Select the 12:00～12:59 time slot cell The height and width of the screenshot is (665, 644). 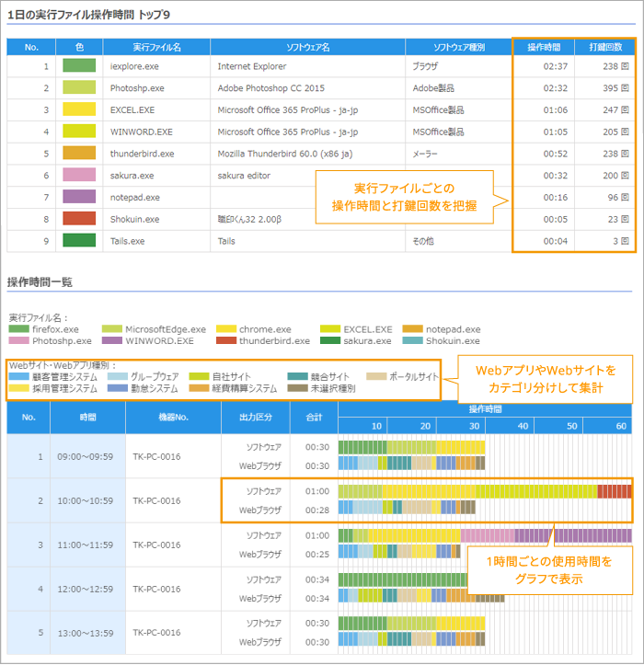[86, 589]
